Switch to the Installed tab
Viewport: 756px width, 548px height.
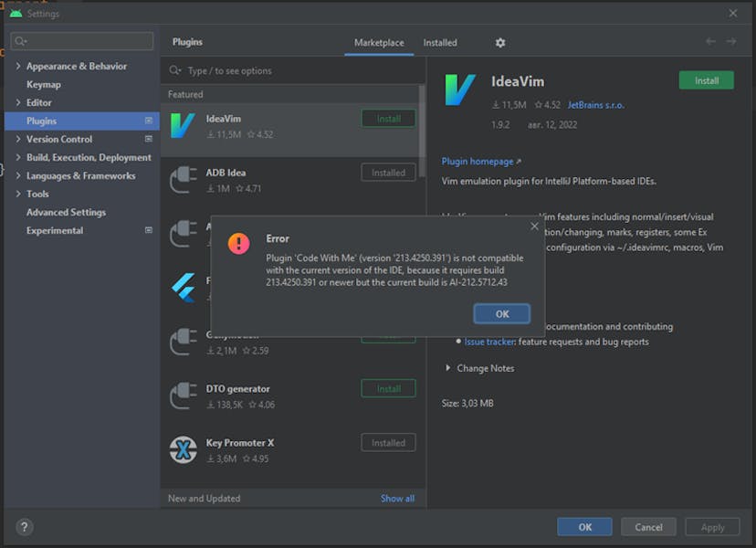point(439,42)
